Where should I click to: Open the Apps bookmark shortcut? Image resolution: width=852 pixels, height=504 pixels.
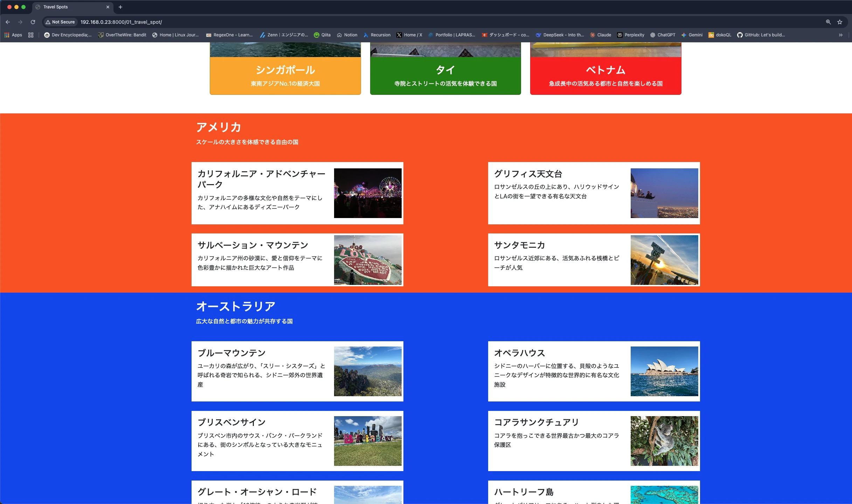[x=13, y=35]
